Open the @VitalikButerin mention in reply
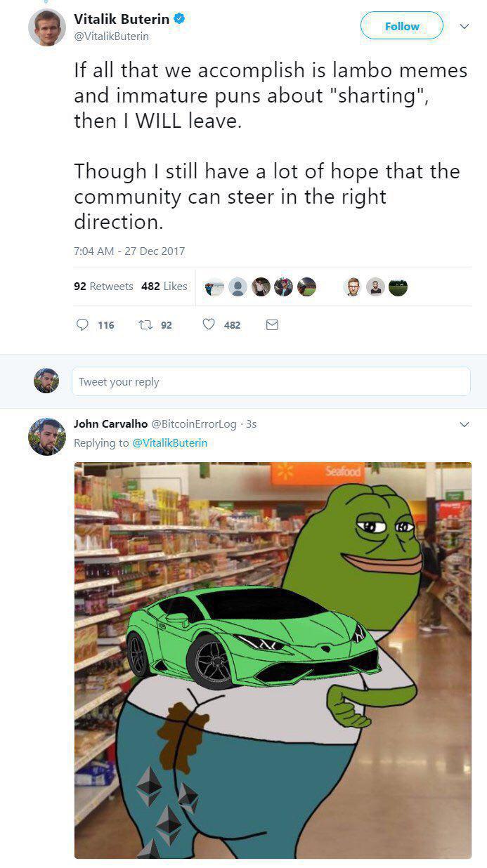This screenshot has height=868, width=487. pyautogui.click(x=169, y=443)
